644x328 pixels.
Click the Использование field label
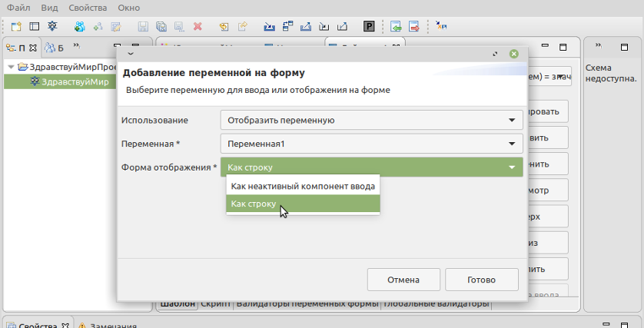tap(154, 121)
